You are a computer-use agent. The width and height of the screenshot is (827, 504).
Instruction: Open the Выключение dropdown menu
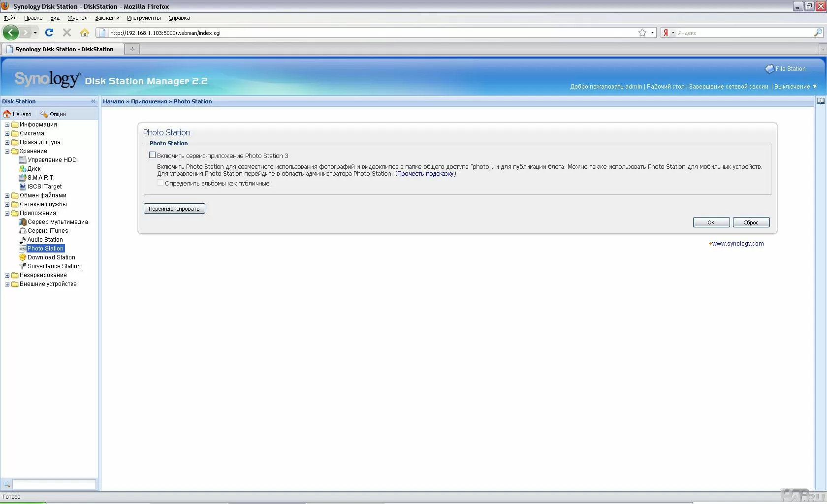[x=795, y=87]
